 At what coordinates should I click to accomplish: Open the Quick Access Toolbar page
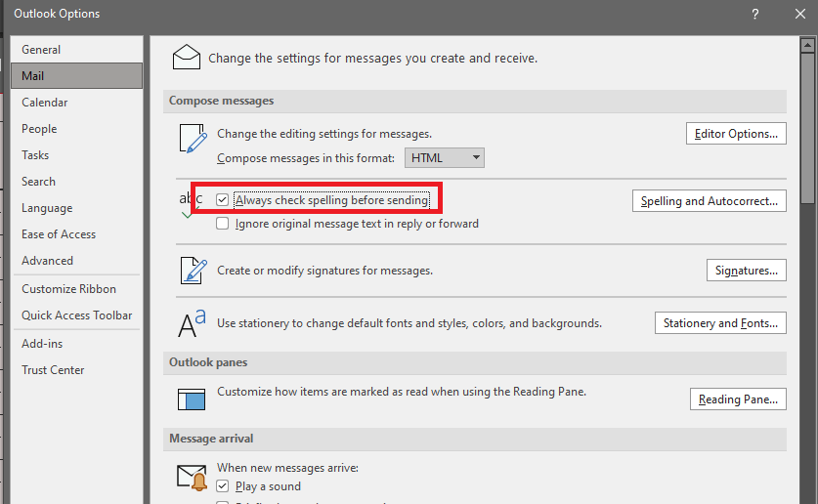tap(76, 315)
